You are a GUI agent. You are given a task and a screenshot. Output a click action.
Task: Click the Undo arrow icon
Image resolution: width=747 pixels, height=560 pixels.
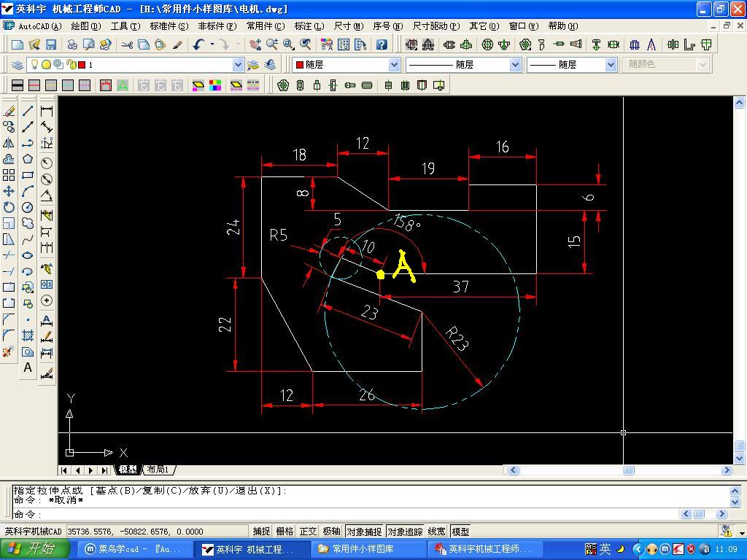tap(198, 44)
